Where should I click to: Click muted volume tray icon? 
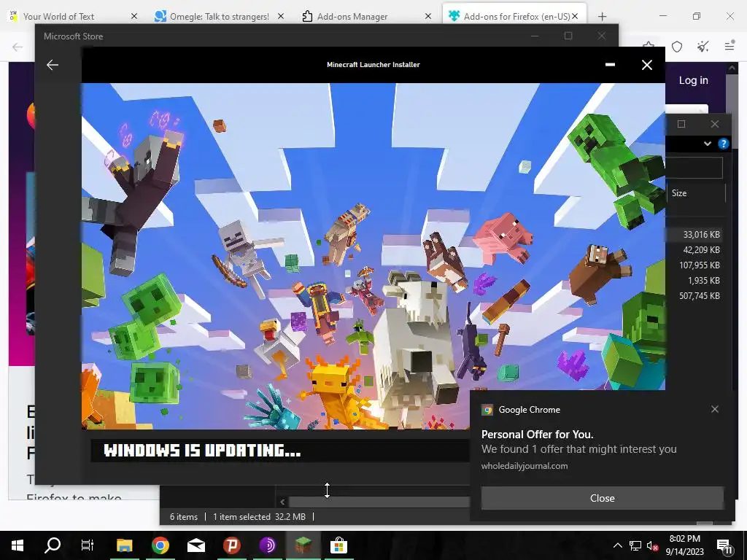pyautogui.click(x=652, y=545)
